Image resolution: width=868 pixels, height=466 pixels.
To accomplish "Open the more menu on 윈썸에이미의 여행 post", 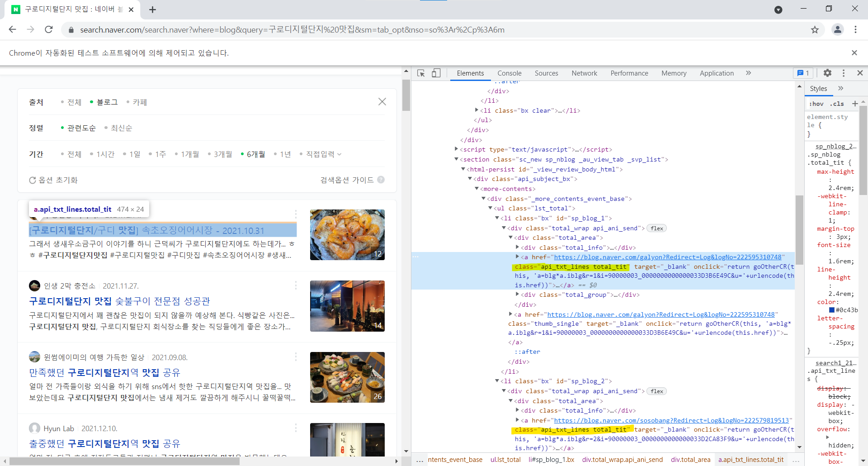I will (296, 357).
